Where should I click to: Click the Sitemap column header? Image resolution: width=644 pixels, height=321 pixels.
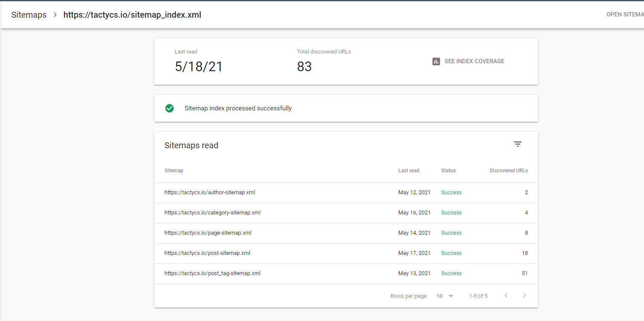(174, 171)
